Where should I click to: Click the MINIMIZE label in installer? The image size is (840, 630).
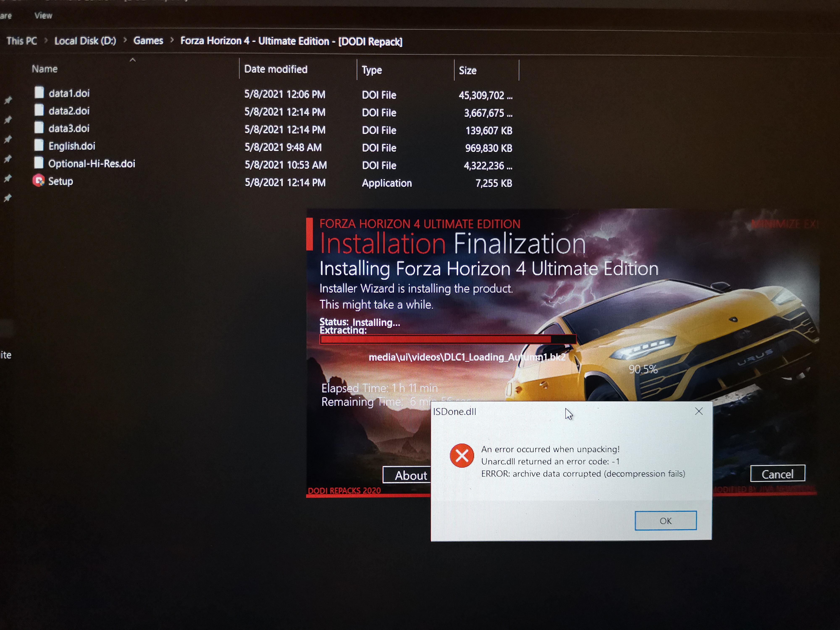pos(776,224)
